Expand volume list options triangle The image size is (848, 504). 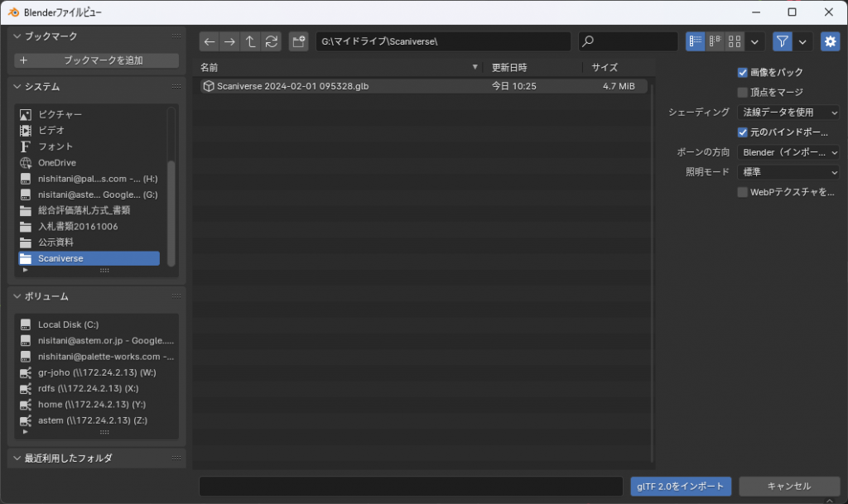tap(25, 432)
